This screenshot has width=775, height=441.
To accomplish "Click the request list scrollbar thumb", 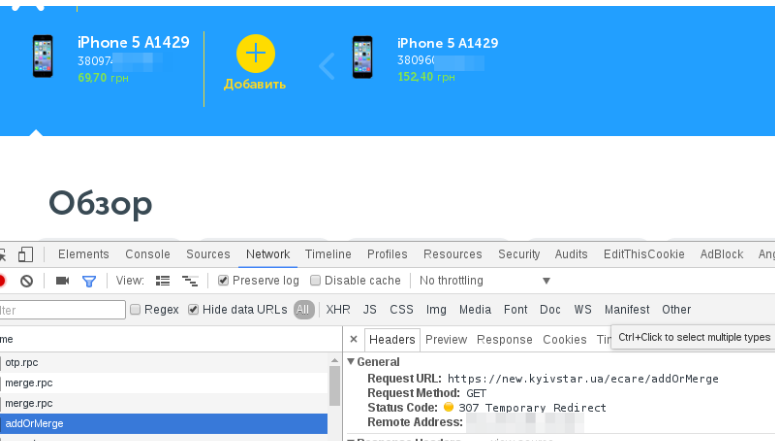I will click(335, 386).
